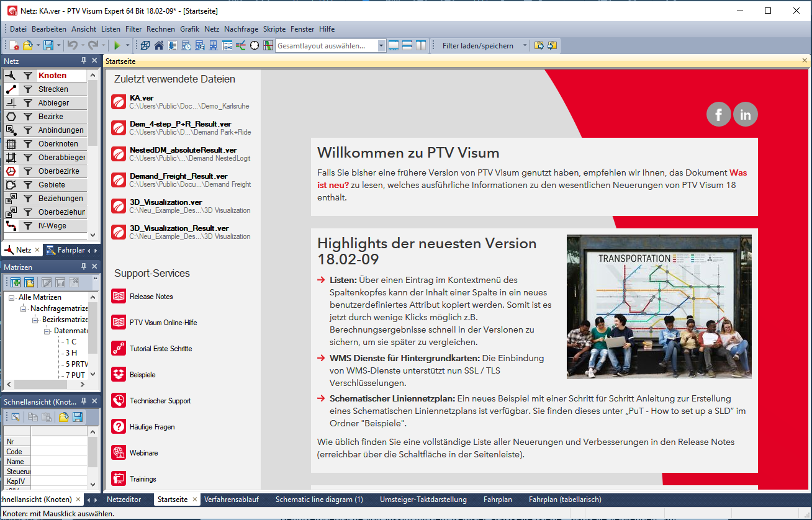Image resolution: width=812 pixels, height=520 pixels.
Task: Click the transportation map thumbnail image
Action: click(659, 307)
